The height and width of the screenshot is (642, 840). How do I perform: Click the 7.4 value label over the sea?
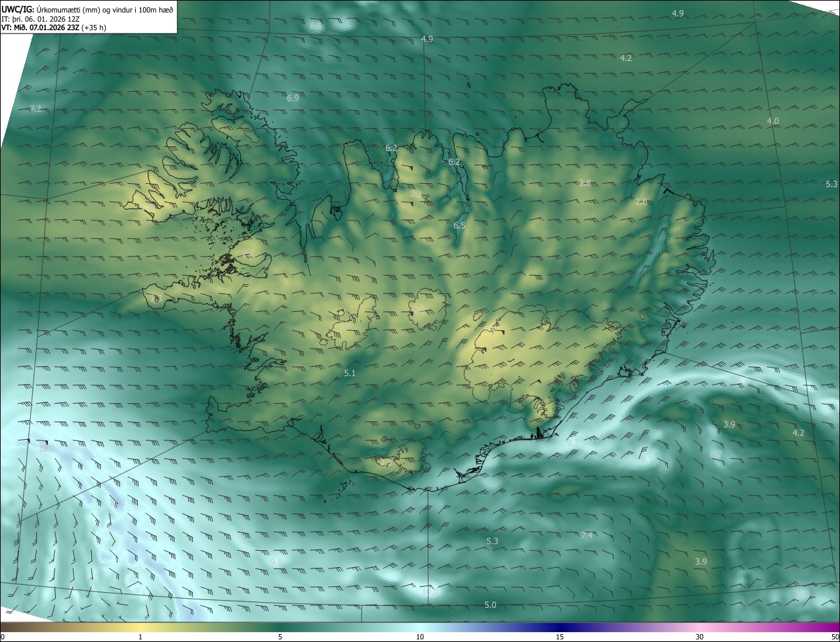pyautogui.click(x=587, y=536)
